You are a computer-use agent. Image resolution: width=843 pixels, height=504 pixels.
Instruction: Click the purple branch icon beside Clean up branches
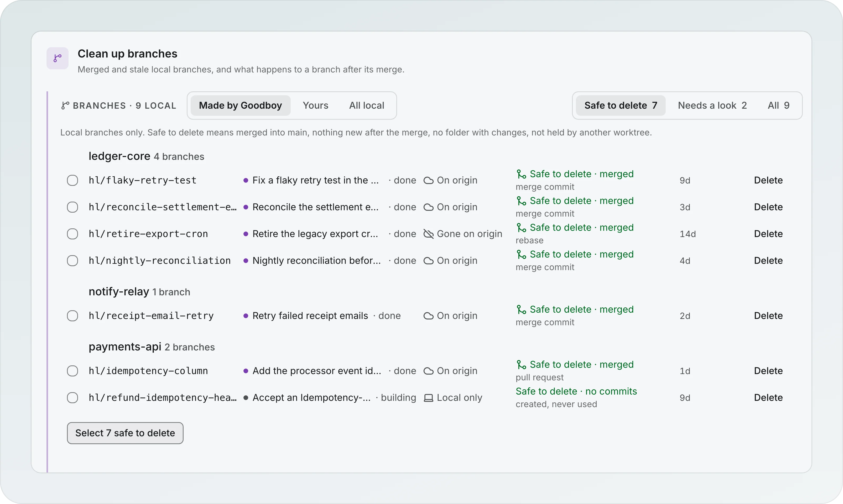click(58, 58)
